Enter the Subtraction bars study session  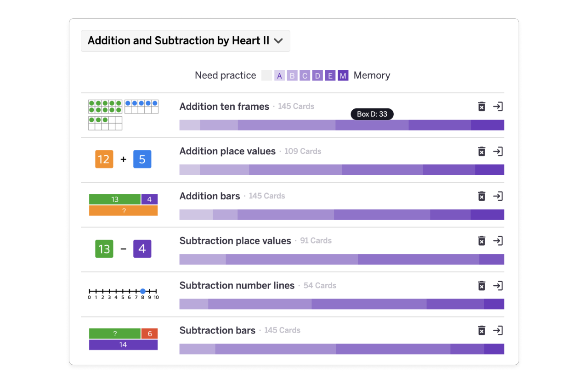(x=498, y=330)
